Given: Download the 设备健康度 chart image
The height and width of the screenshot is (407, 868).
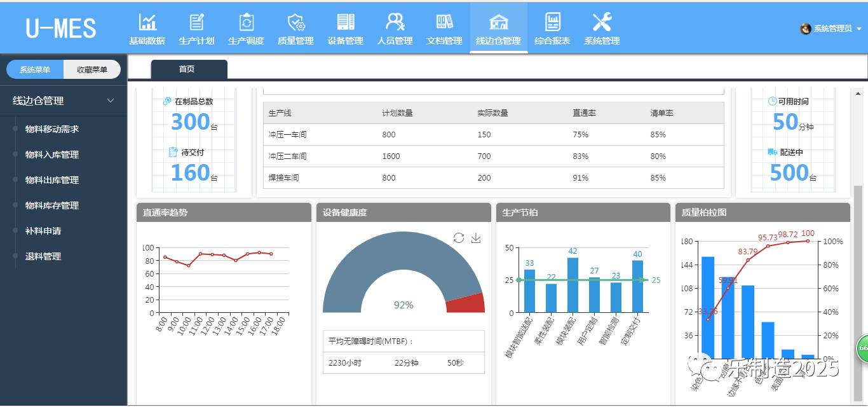Looking at the screenshot, I should tap(476, 238).
